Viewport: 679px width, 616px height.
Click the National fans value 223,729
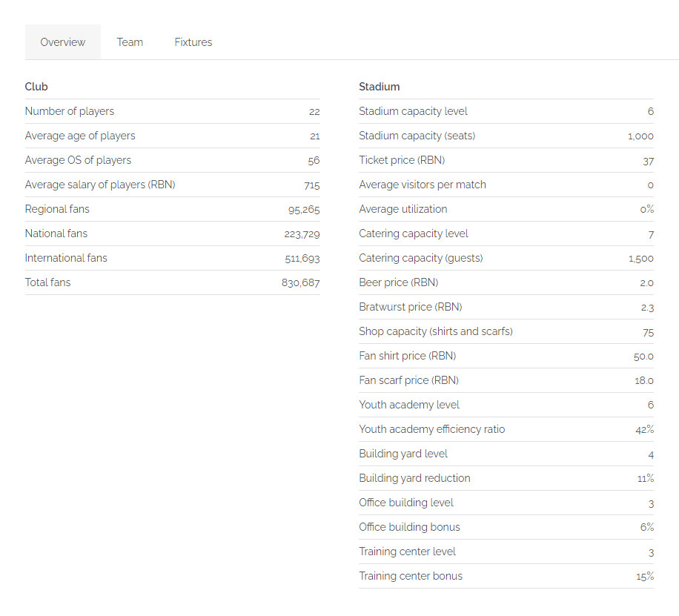coord(302,234)
